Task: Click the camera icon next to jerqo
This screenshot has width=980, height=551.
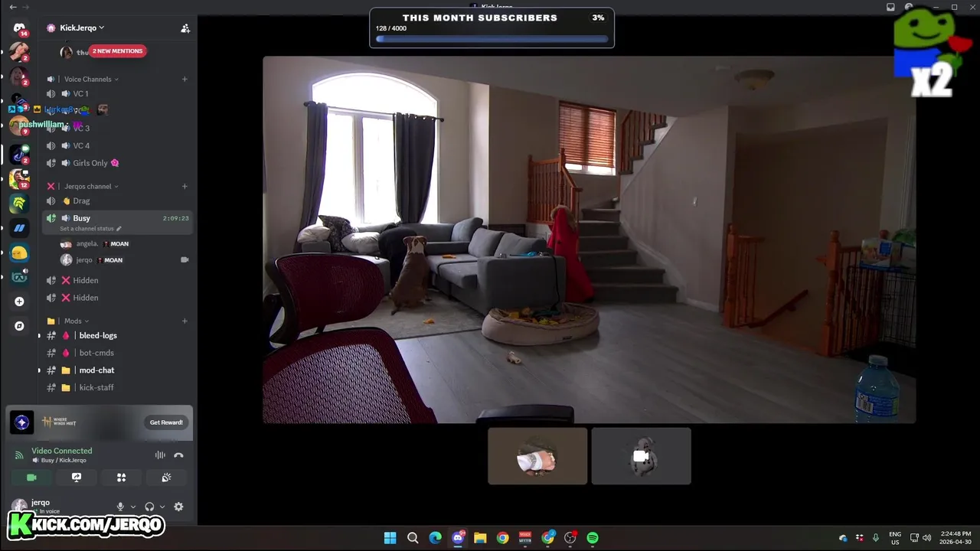Action: [x=185, y=260]
